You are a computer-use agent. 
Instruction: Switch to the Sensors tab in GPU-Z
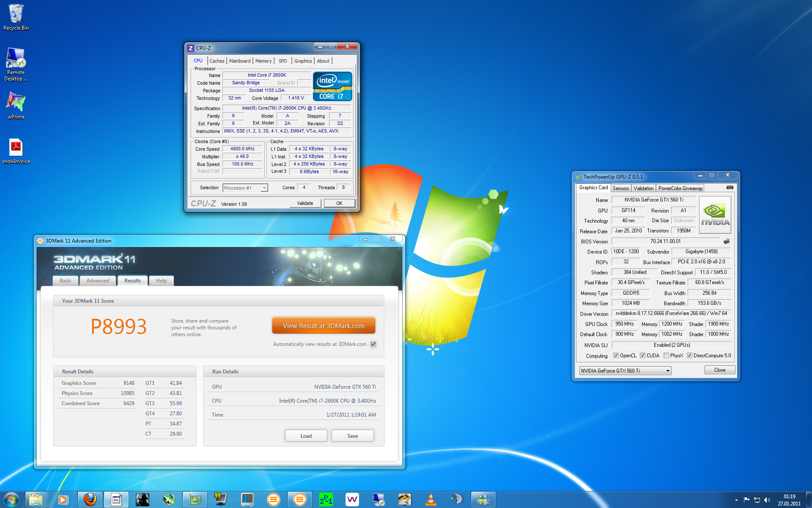pos(621,188)
